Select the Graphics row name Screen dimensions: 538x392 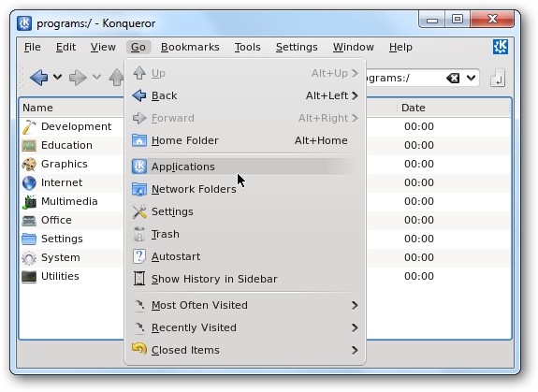65,164
